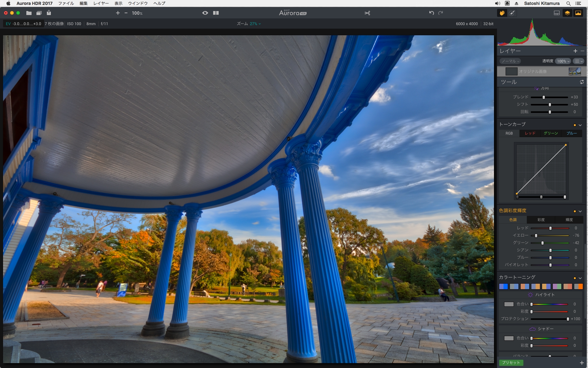Click the crop/transform scissors icon

click(x=367, y=13)
